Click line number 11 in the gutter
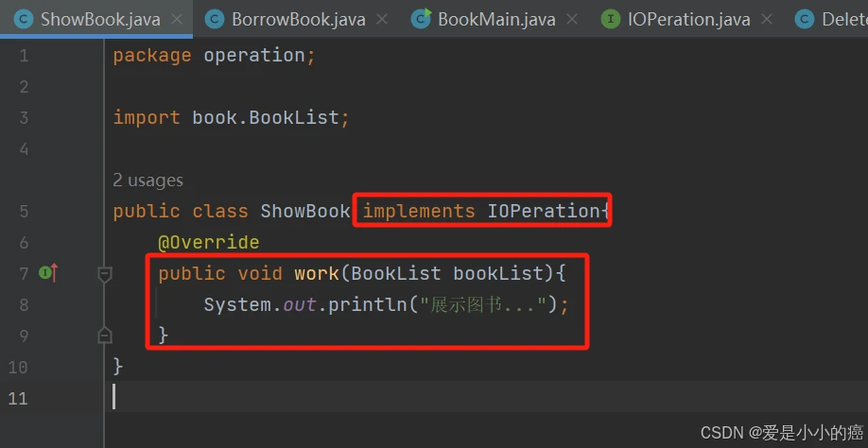868x448 pixels. [18, 398]
